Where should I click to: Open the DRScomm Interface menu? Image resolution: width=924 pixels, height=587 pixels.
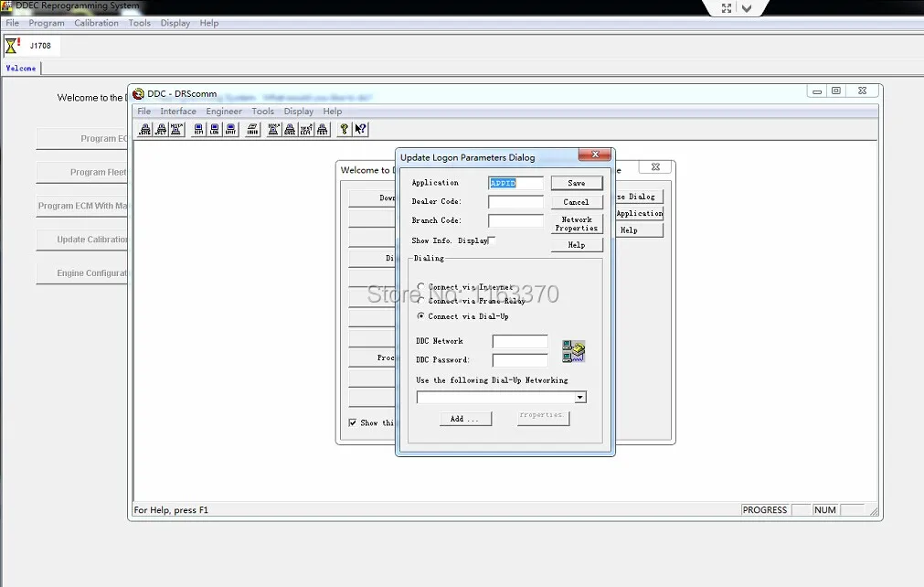click(178, 112)
